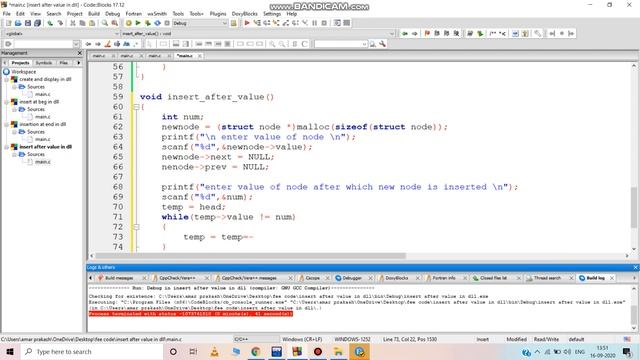Screen dimensions: 640x360
Task: Click the Find magnifier icon
Action: pos(105,23)
